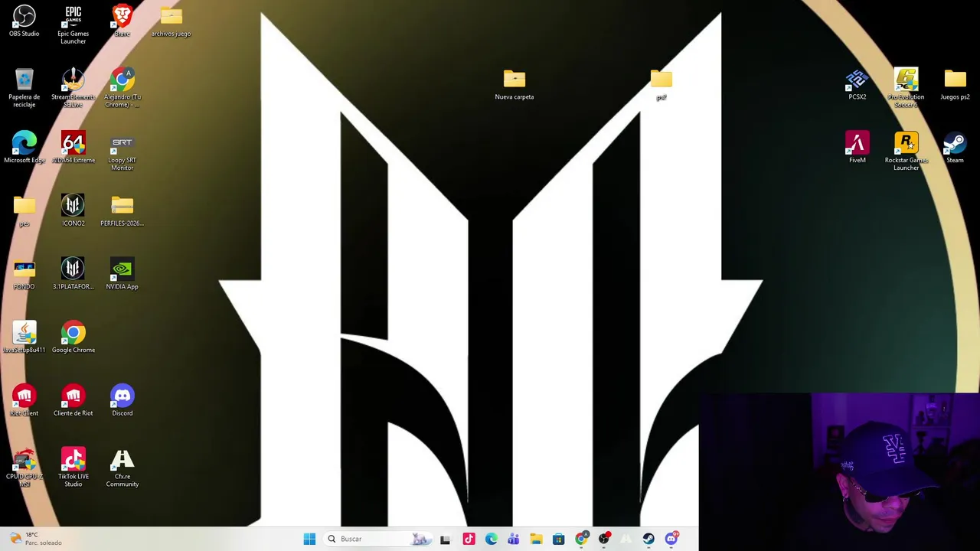The image size is (980, 551).
Task: Open the Brave browser desktop shortcut
Action: (x=122, y=21)
